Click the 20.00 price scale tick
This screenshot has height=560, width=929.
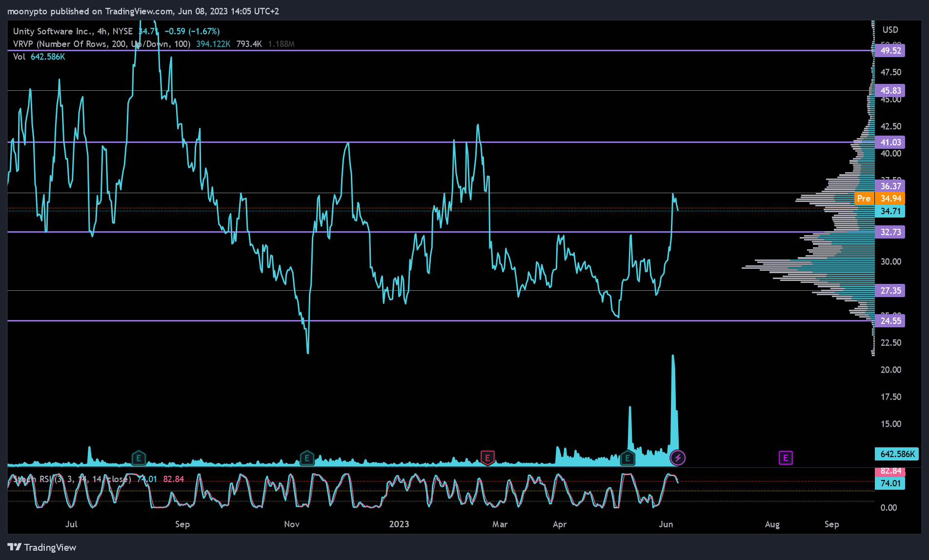pos(891,370)
